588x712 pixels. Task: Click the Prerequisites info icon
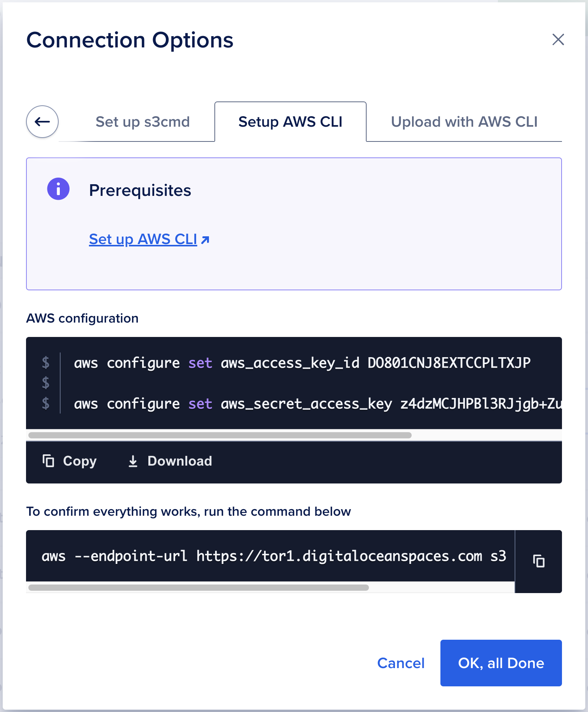click(58, 189)
